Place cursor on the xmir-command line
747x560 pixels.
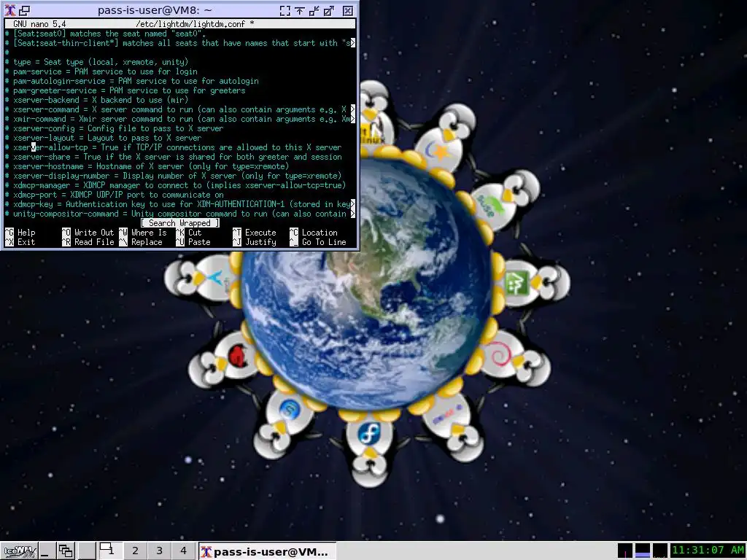(179, 119)
